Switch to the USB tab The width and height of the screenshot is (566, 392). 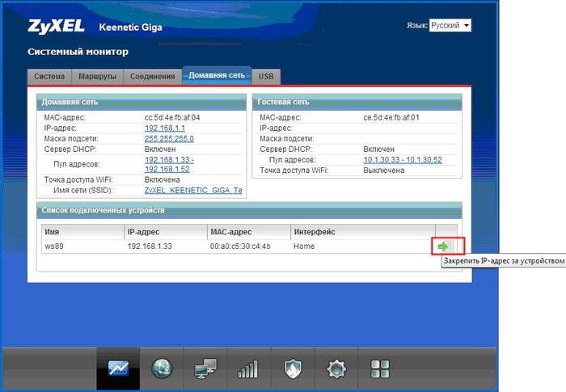click(x=265, y=76)
